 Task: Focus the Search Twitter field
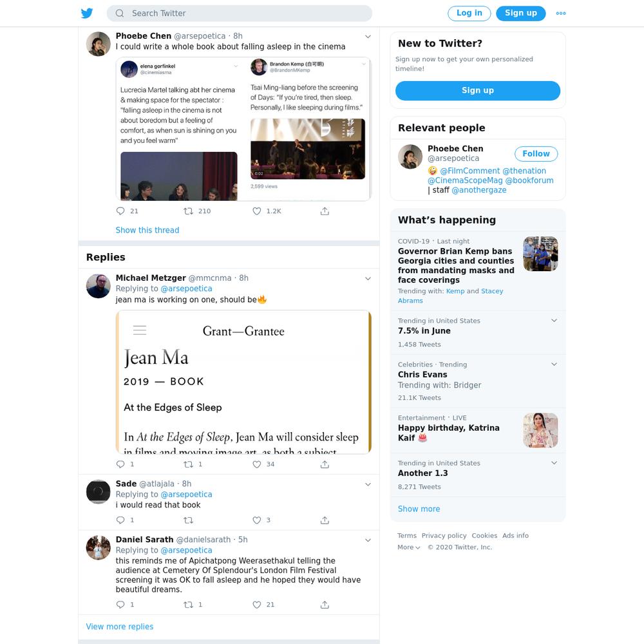(x=240, y=13)
